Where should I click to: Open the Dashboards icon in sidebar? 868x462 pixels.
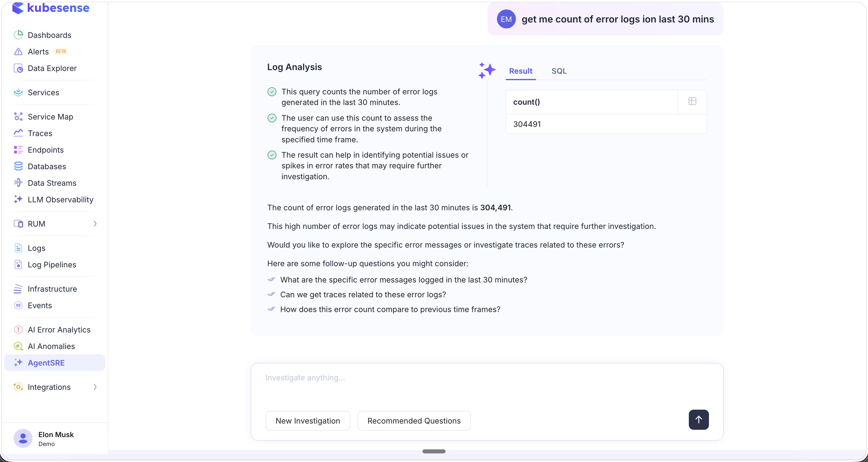[18, 35]
